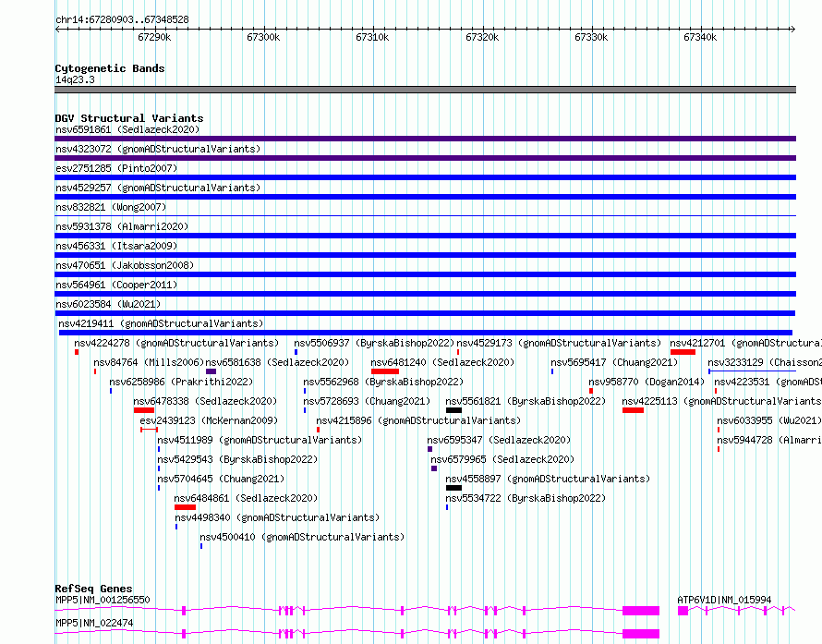Select the red nsv6481240 variant bar
This screenshot has height=644, width=822.
coord(385,371)
